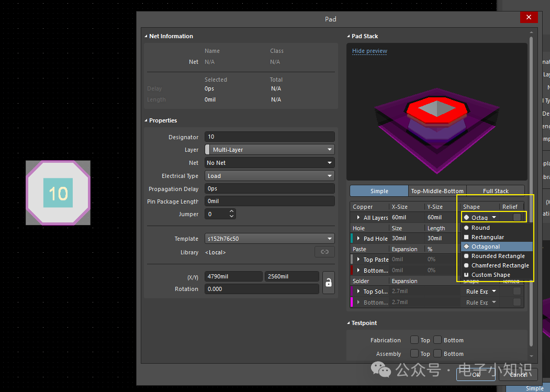Collapse the Pad Stack section
Viewport: 550px width, 392px height.
coord(349,36)
